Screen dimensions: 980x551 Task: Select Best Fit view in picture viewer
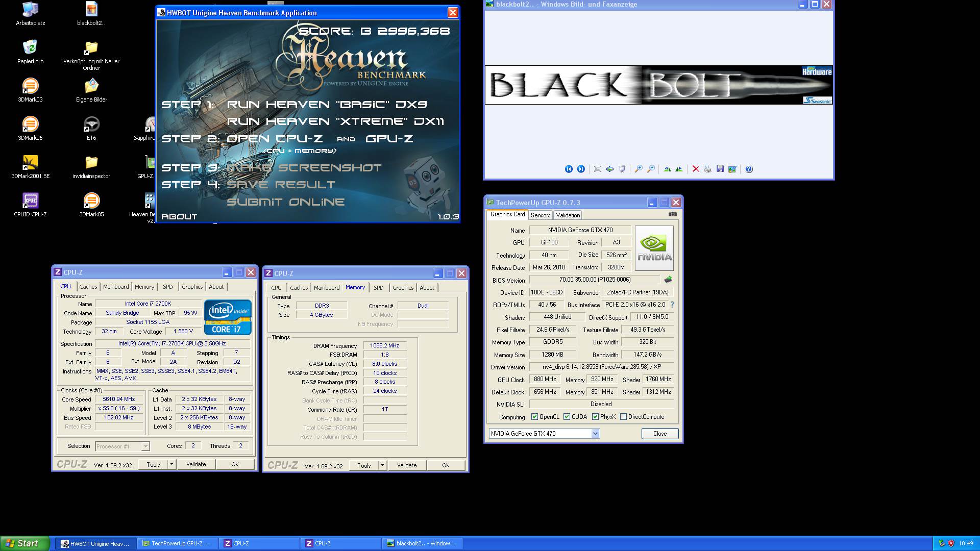click(x=598, y=169)
